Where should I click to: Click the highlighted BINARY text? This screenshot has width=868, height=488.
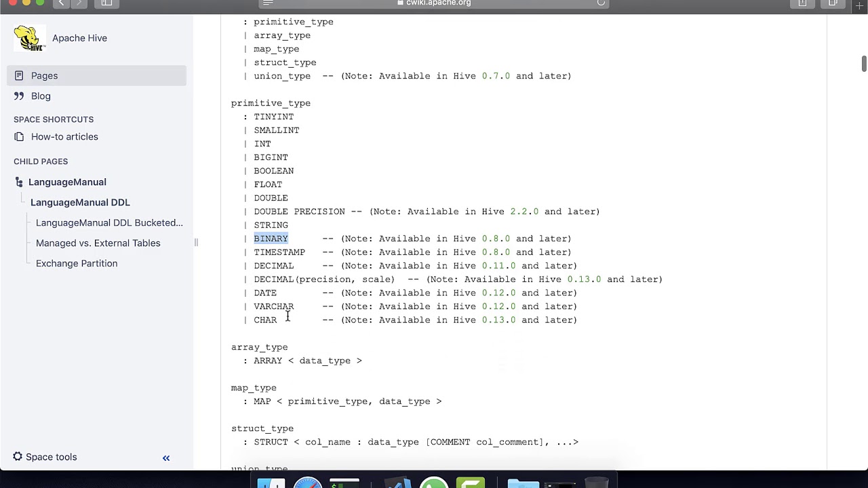[x=271, y=239]
